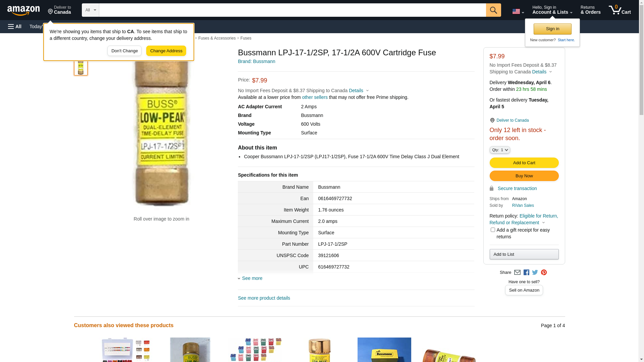Viewport: 644px width, 362px height.
Task: Click the Add to Cart button
Action: (524, 163)
